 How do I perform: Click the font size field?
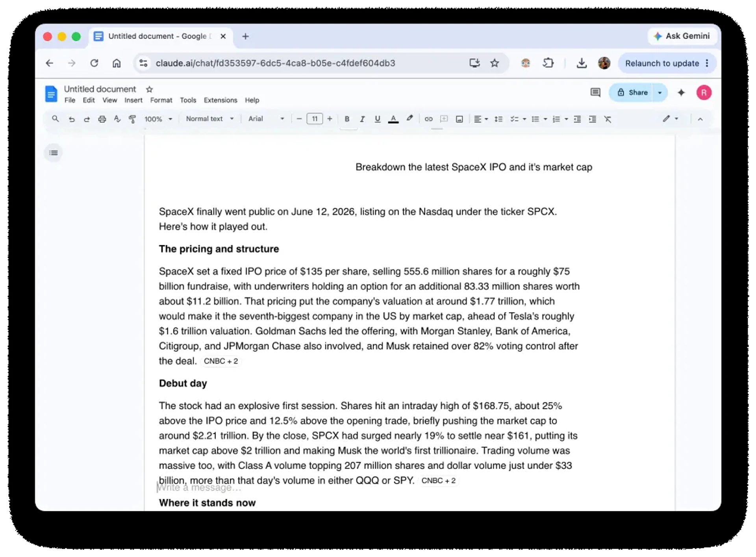point(315,119)
